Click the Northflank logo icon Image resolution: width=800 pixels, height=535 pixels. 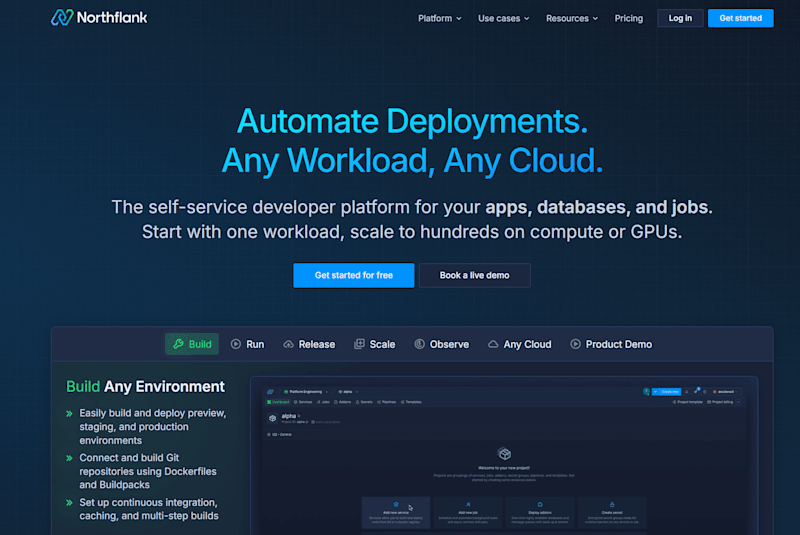[62, 17]
